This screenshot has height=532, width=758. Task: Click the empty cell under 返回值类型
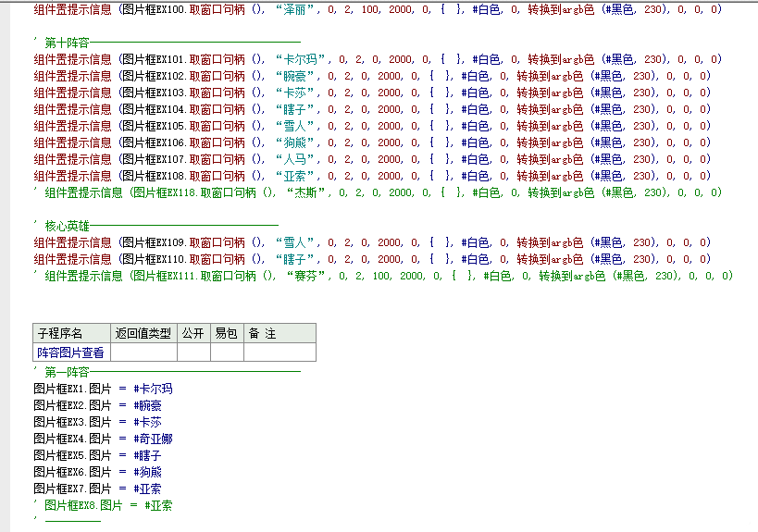coord(143,353)
